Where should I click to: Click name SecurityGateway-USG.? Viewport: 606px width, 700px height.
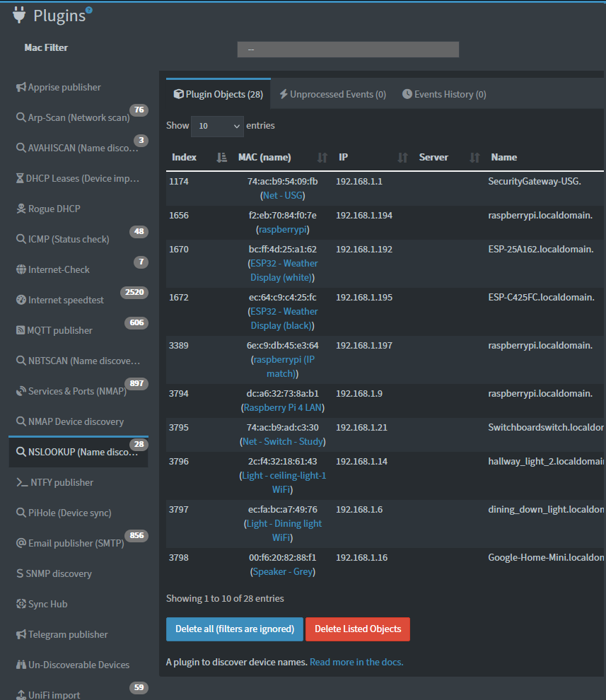click(535, 181)
